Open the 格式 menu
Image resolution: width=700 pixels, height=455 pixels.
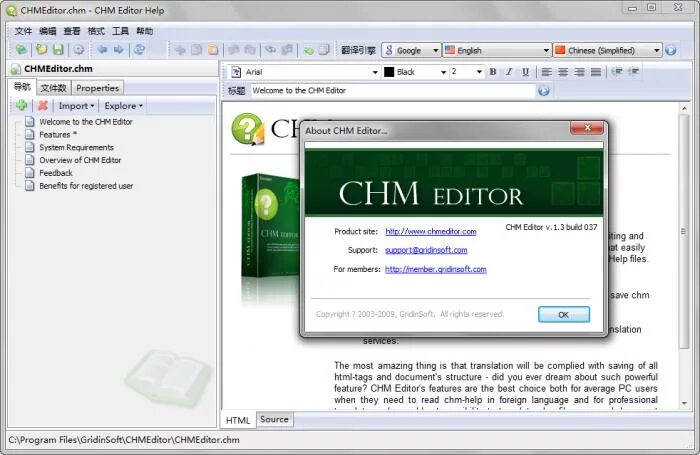pos(96,31)
